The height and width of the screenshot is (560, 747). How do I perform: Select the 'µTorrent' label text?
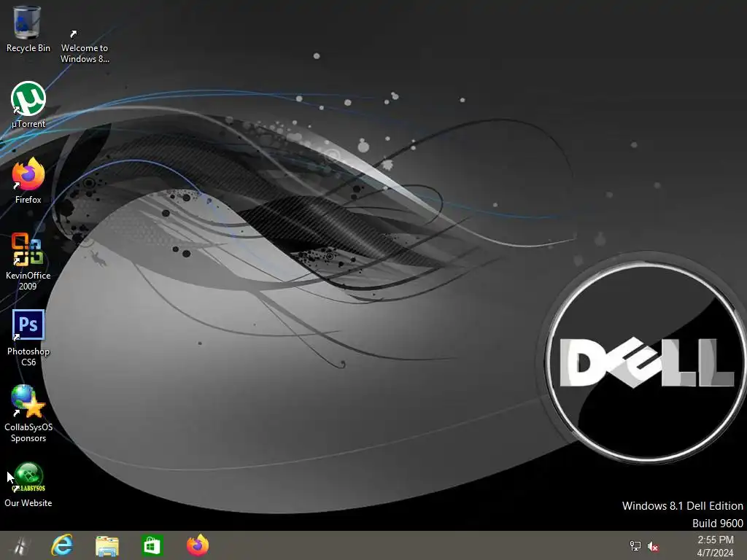point(28,124)
